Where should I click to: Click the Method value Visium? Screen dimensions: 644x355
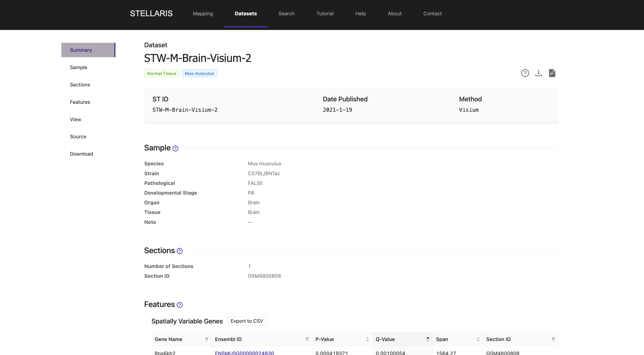[469, 110]
